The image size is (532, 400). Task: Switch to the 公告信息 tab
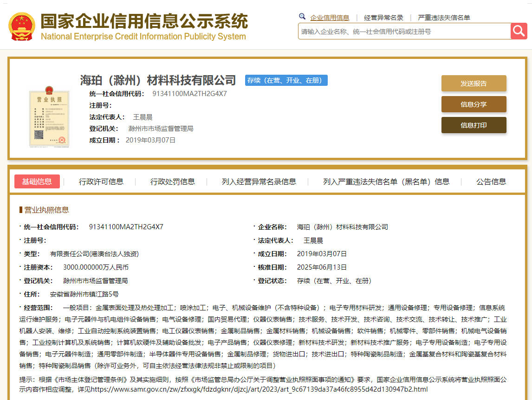pos(491,181)
